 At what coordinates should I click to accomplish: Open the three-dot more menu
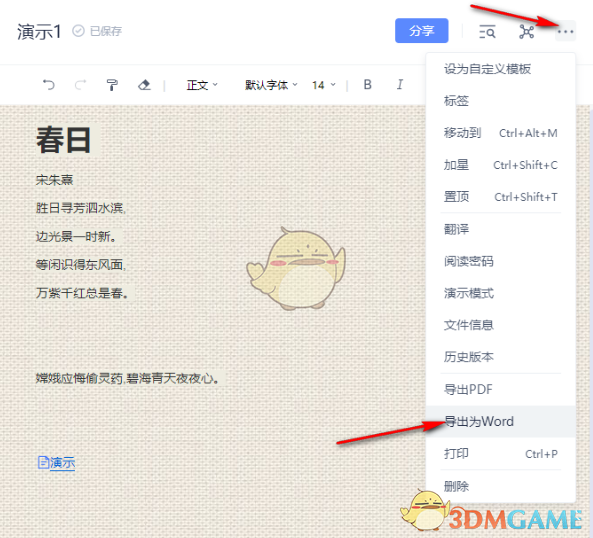click(565, 31)
